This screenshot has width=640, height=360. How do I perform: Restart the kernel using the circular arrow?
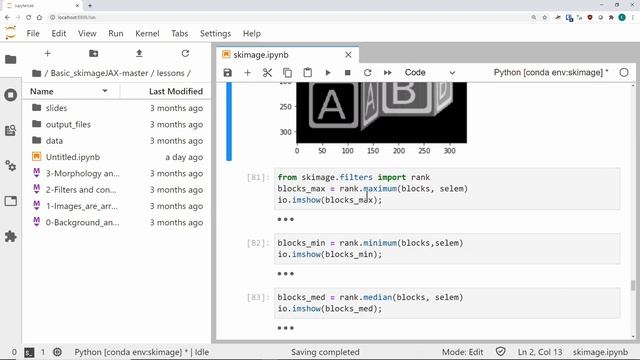pos(367,73)
